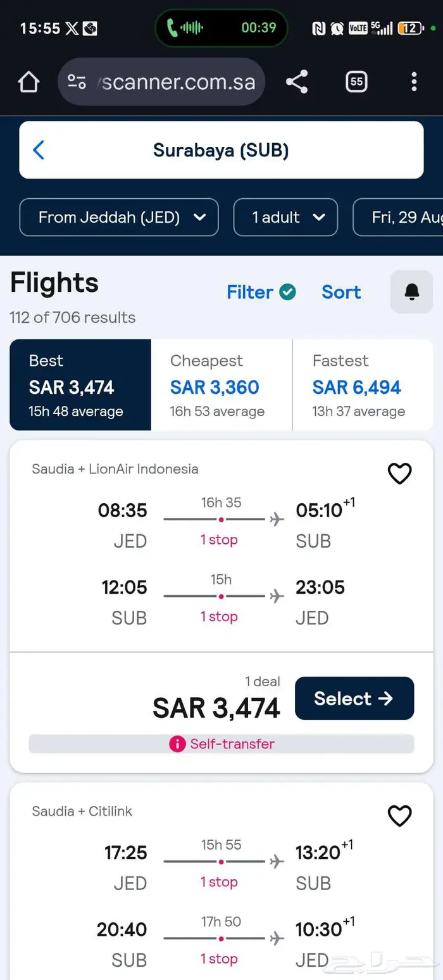
Task: Open the Sort options
Action: click(x=341, y=292)
